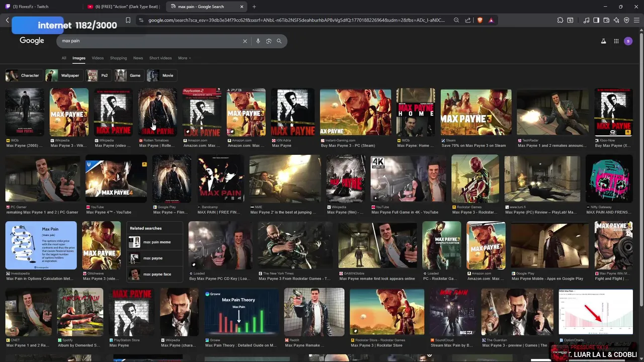Filter images by the Character chip
The width and height of the screenshot is (644, 362).
(x=23, y=75)
